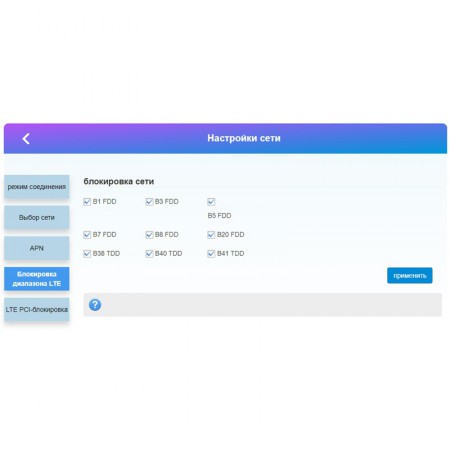Disable the B7 FDD band checkbox
Screen dimensions: 450x450
click(87, 235)
